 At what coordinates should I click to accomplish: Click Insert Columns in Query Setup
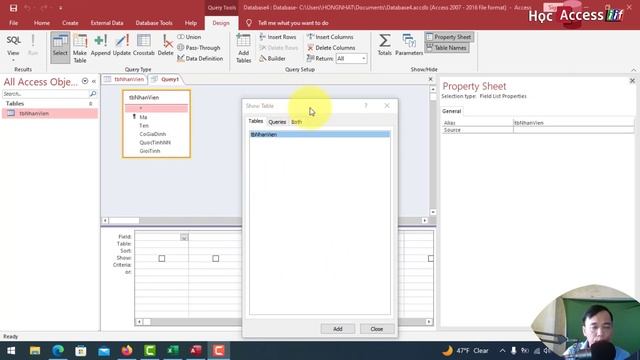pos(330,37)
